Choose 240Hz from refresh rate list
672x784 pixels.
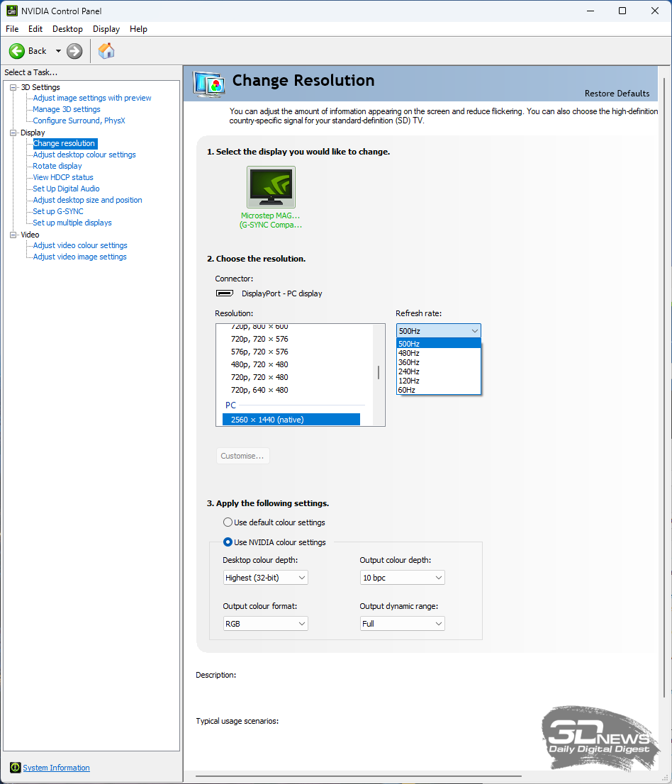[x=409, y=371]
